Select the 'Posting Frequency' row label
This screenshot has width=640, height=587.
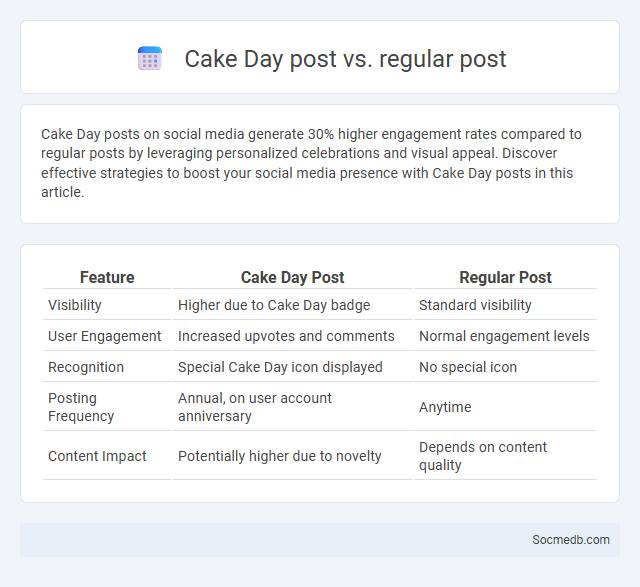coord(81,407)
